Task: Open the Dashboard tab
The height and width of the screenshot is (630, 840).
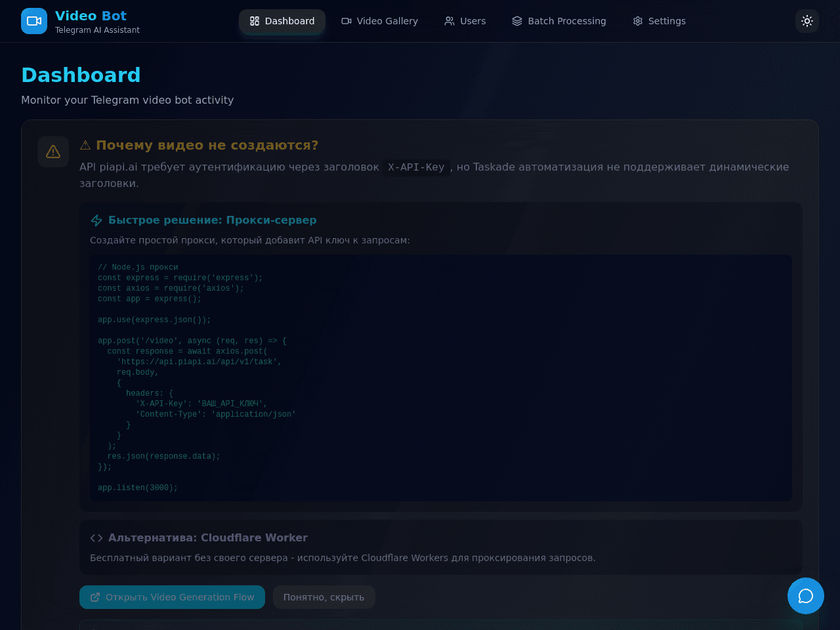Action: coord(282,21)
